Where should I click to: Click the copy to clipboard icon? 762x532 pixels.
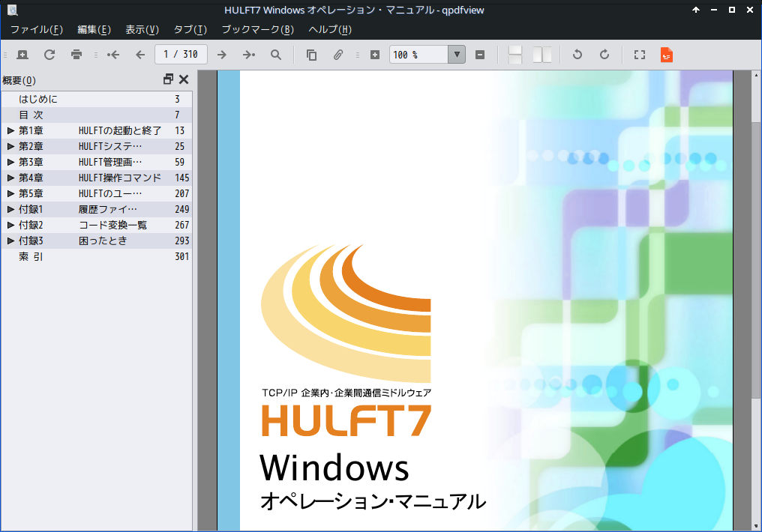311,55
